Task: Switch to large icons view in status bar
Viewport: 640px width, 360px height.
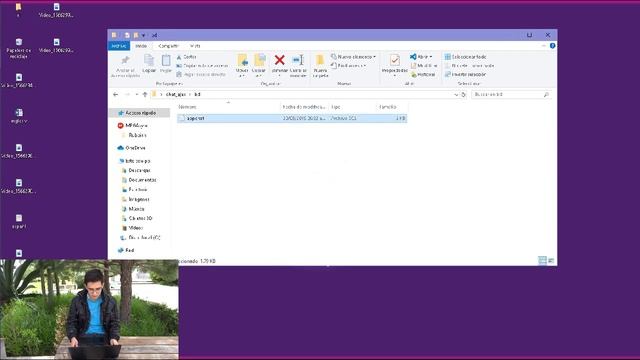Action: point(551,260)
